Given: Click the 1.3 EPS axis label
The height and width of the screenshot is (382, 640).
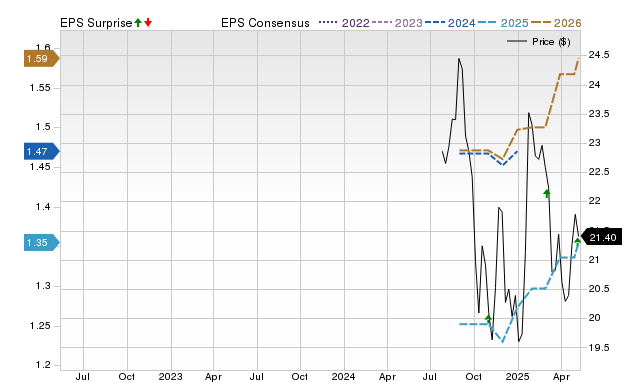Looking at the screenshot, I should pos(43,286).
